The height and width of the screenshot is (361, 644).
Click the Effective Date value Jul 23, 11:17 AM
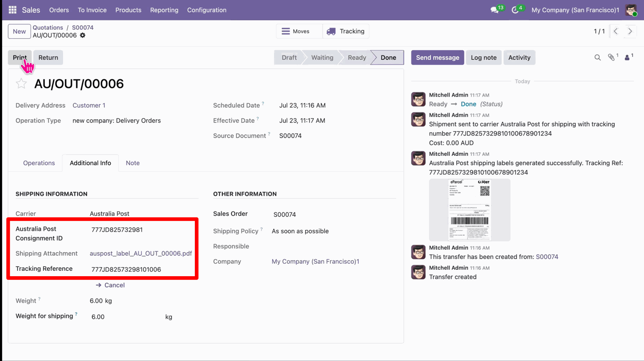[302, 121]
